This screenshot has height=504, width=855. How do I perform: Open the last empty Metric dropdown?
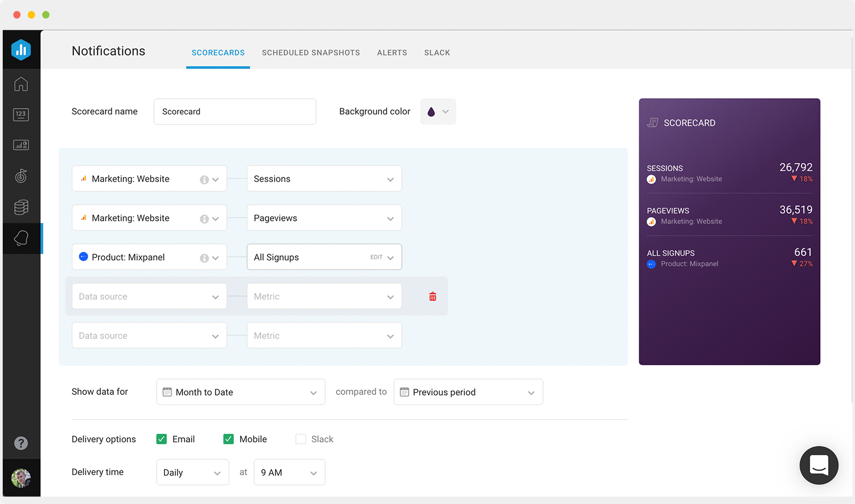324,335
